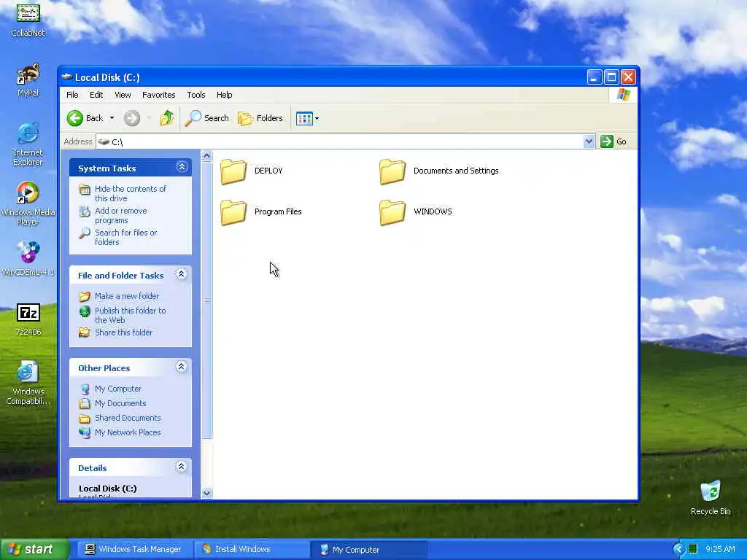The image size is (747, 560).
Task: Collapse the Details panel
Action: coord(181,467)
